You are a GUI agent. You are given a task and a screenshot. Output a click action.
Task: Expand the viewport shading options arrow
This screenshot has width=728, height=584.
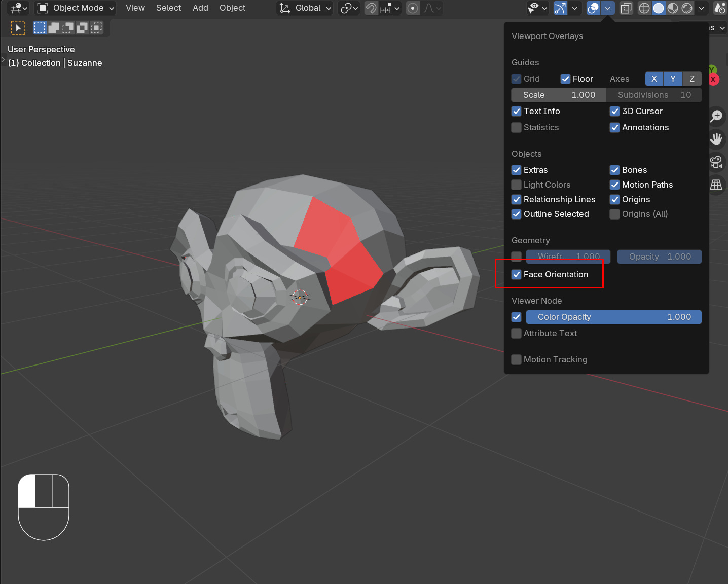coord(701,8)
